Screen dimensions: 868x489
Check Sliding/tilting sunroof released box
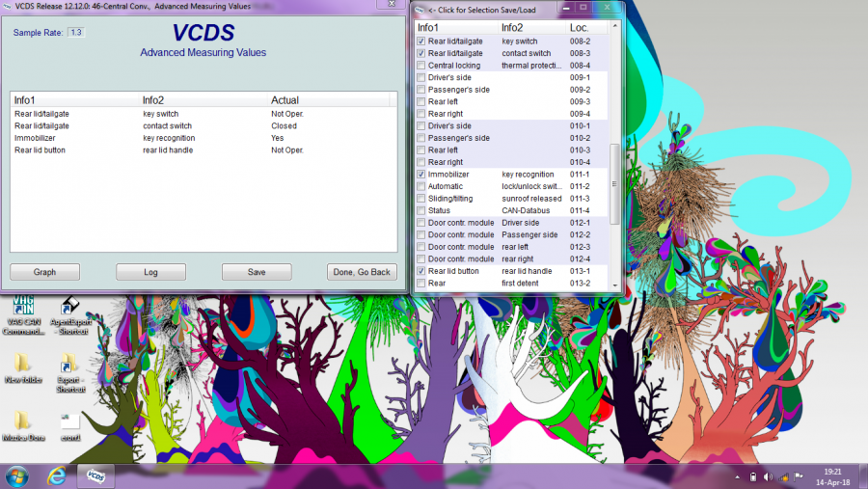(420, 199)
